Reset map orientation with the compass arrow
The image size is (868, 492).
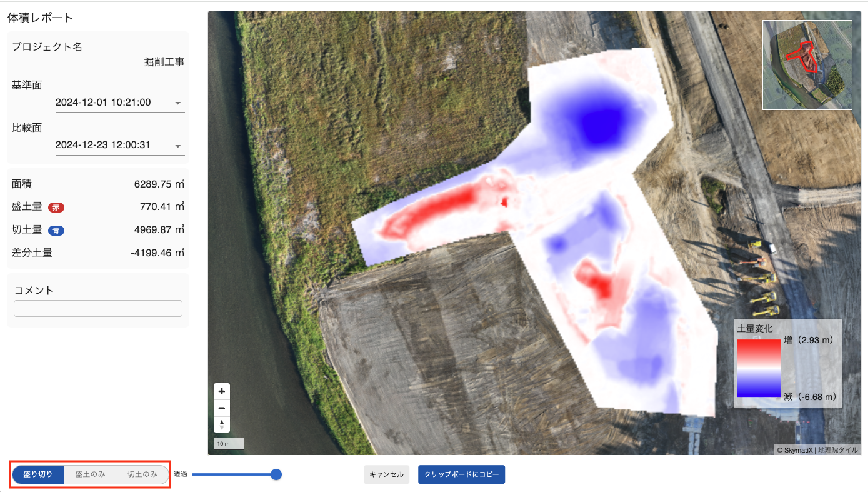point(222,424)
